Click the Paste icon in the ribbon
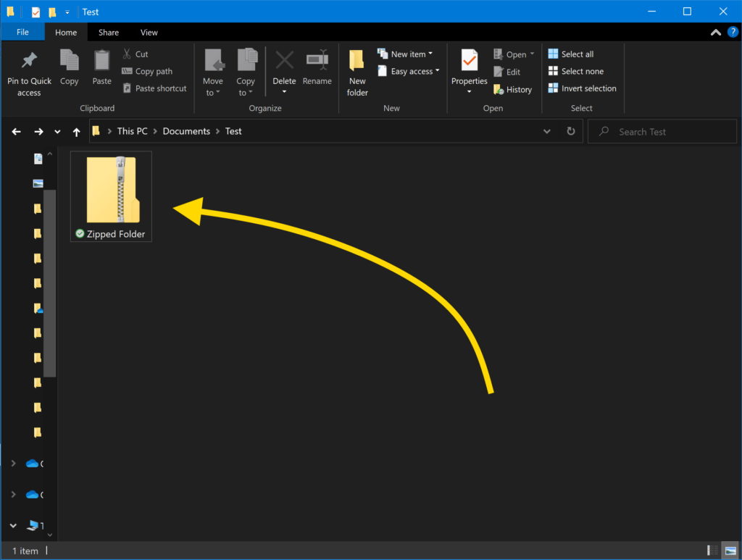Screen dimensions: 742x560 [101, 61]
